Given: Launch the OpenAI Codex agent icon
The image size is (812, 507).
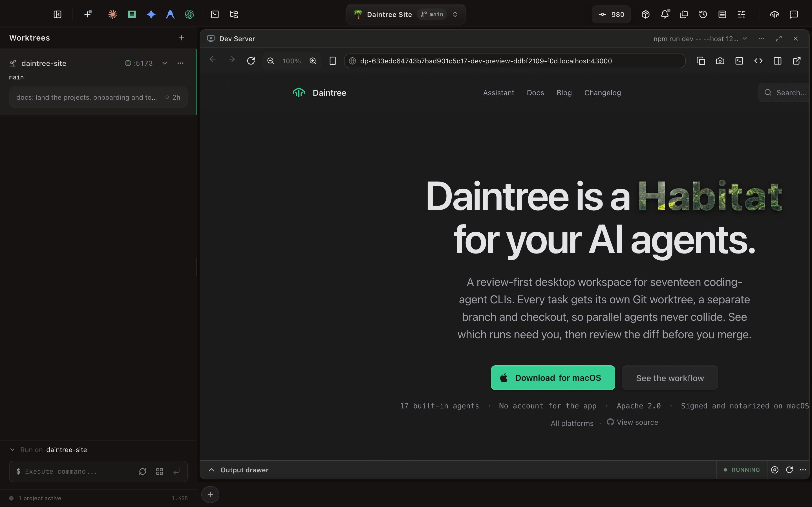Looking at the screenshot, I should pyautogui.click(x=189, y=14).
